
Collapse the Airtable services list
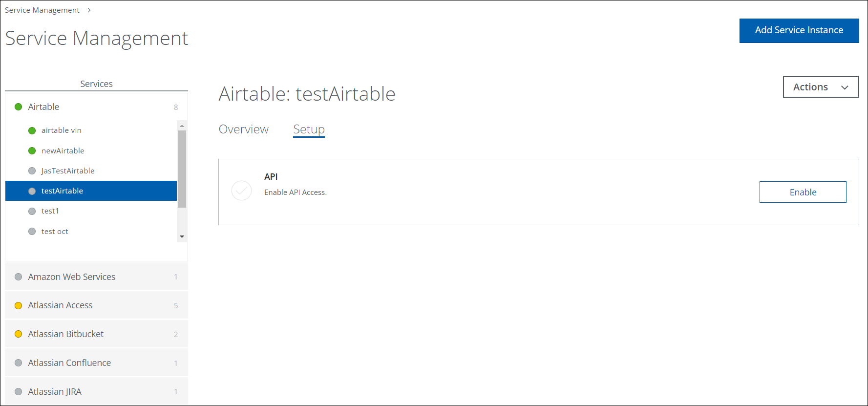click(43, 107)
